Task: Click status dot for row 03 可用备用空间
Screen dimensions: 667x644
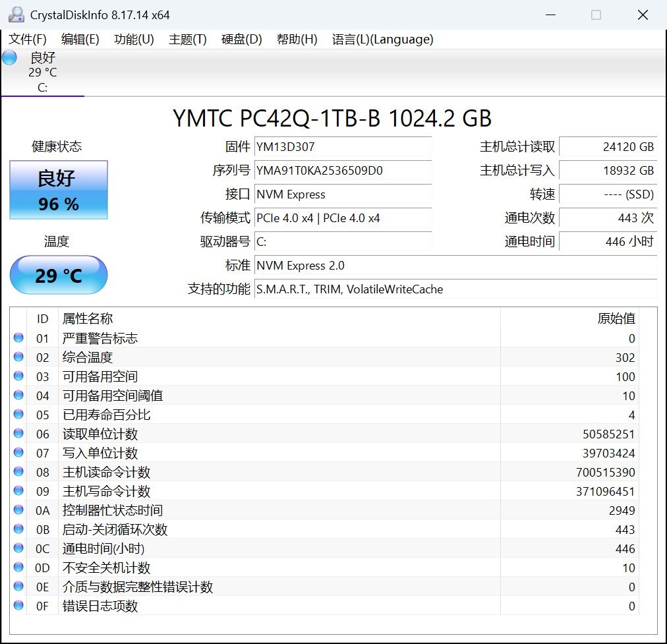Action: [18, 376]
